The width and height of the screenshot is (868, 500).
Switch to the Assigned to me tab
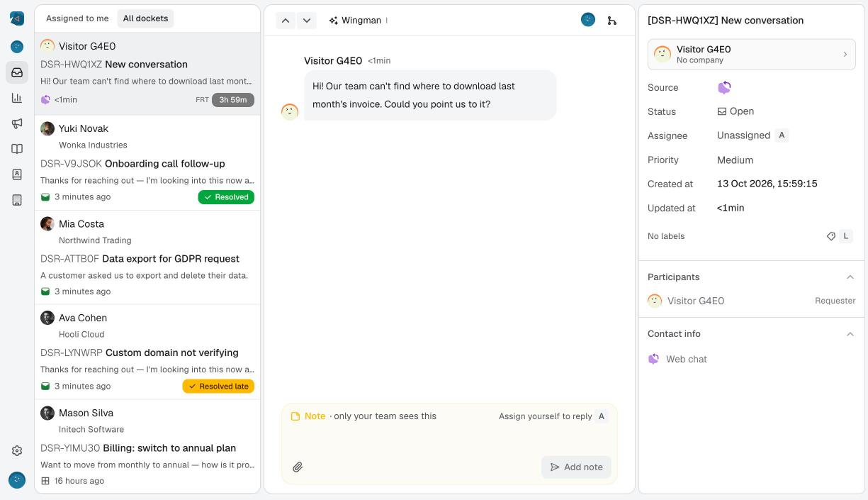coord(77,18)
